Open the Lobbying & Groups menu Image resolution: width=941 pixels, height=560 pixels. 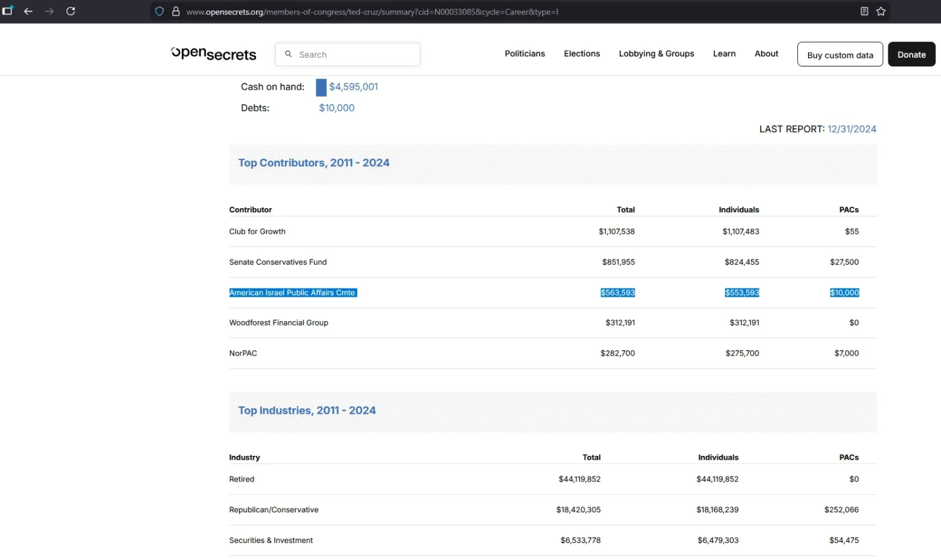[657, 54]
